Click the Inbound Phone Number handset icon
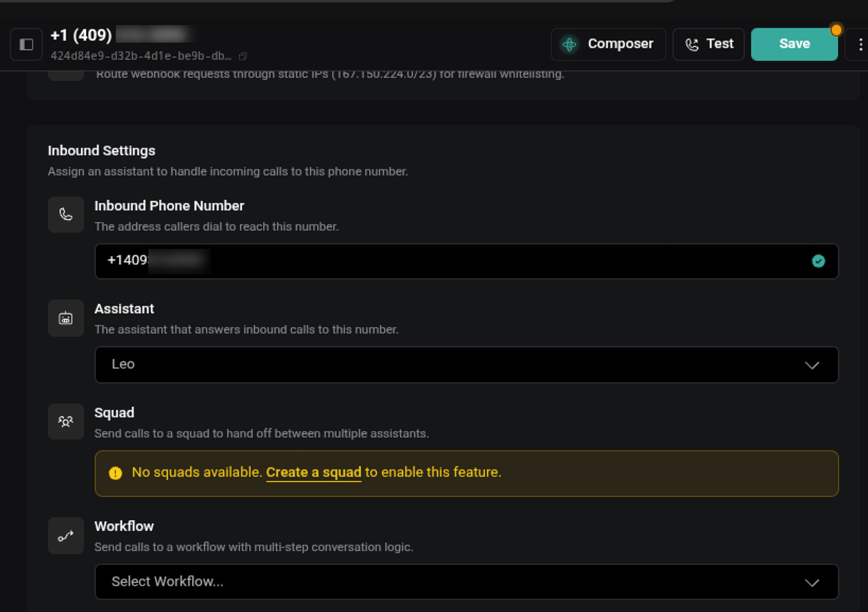This screenshot has width=868, height=612. click(x=66, y=215)
